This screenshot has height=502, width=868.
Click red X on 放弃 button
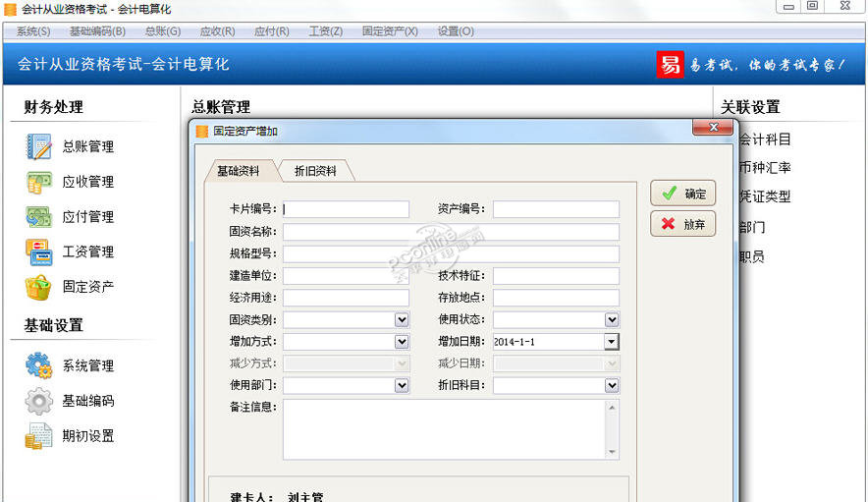[x=668, y=224]
